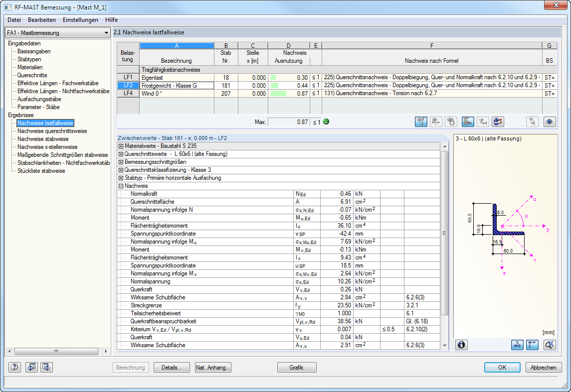Click the eye-with-beam-diagram toolbar icon
This screenshot has height=392, width=571.
[435, 122]
